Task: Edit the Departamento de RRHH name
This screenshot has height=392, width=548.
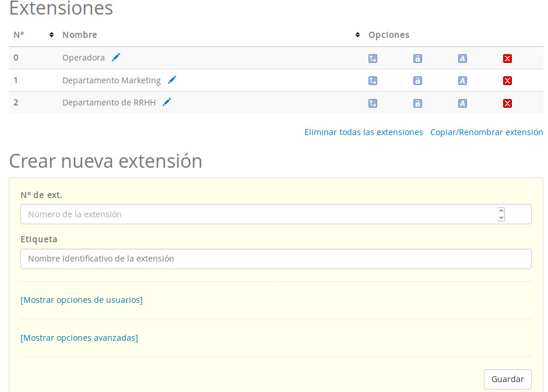Action: coord(167,101)
